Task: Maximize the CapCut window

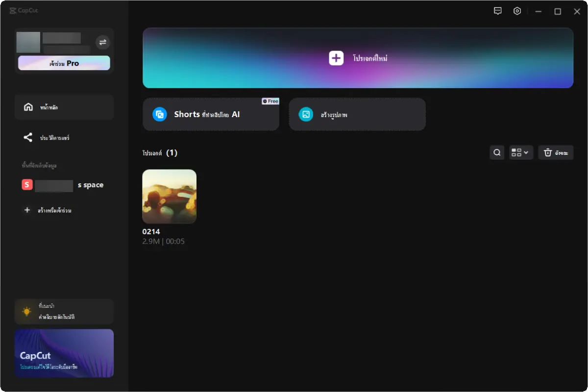Action: coord(558,11)
